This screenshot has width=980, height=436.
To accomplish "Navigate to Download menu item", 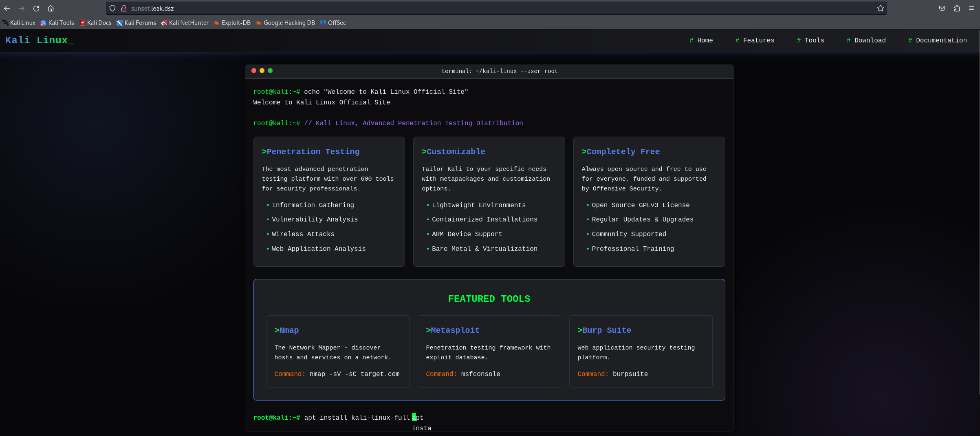I will [866, 40].
